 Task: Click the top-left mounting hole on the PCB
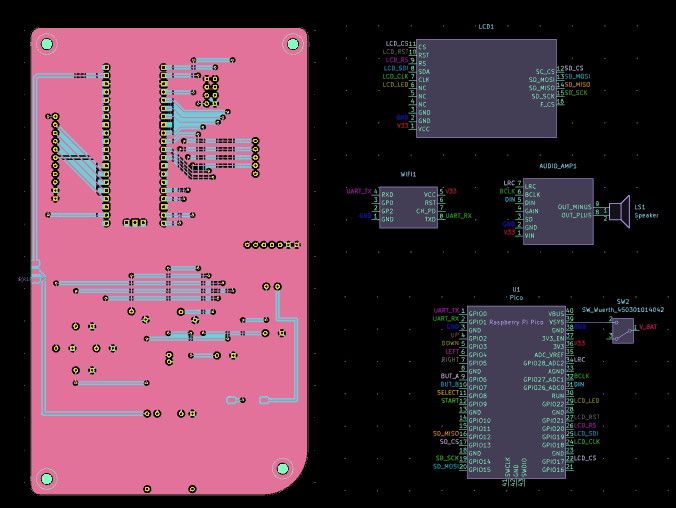(47, 44)
